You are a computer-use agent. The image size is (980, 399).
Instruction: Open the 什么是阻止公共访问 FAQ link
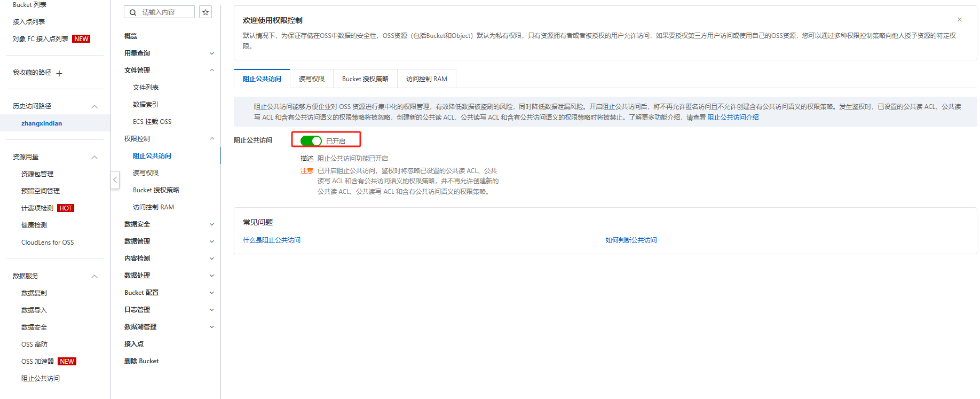pyautogui.click(x=272, y=240)
